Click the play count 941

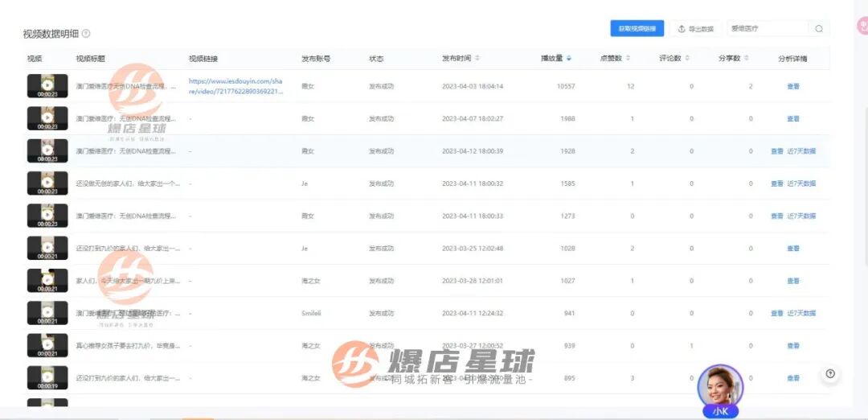click(x=569, y=314)
